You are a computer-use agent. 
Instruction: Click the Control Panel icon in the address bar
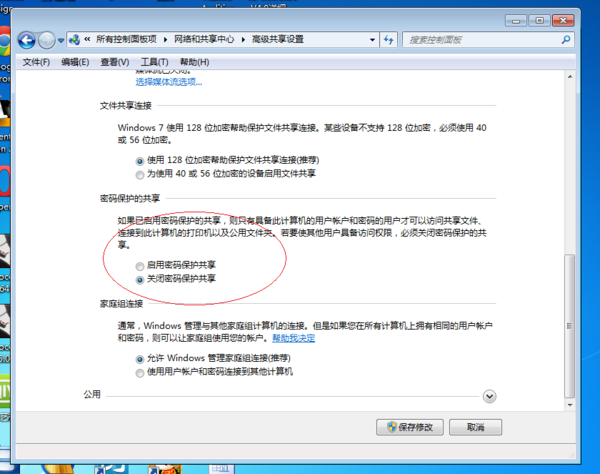(75, 39)
